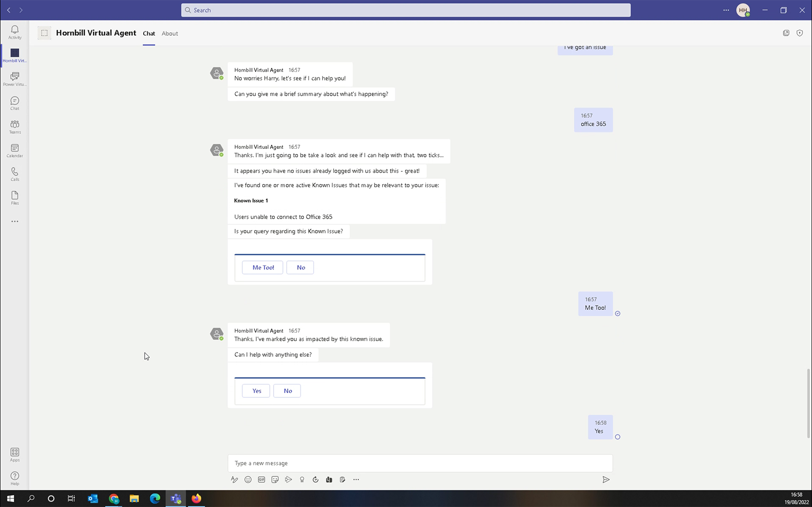The height and width of the screenshot is (507, 812).
Task: Open the sticker picker
Action: click(275, 479)
